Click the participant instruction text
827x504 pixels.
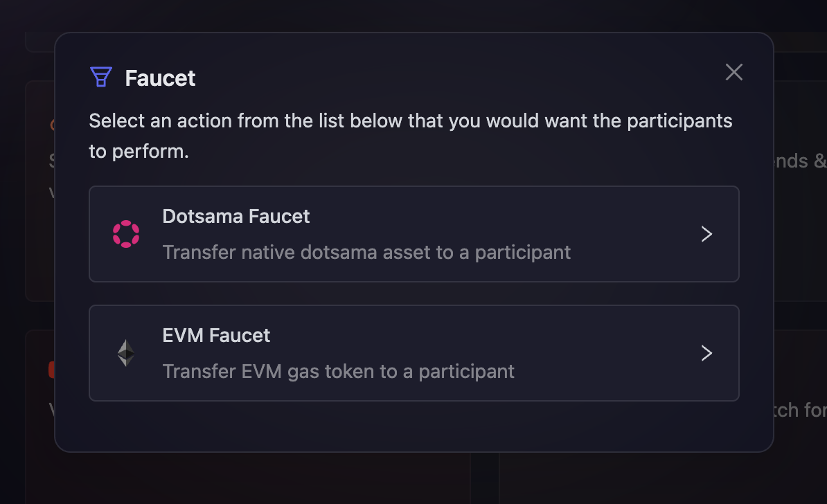click(x=410, y=136)
